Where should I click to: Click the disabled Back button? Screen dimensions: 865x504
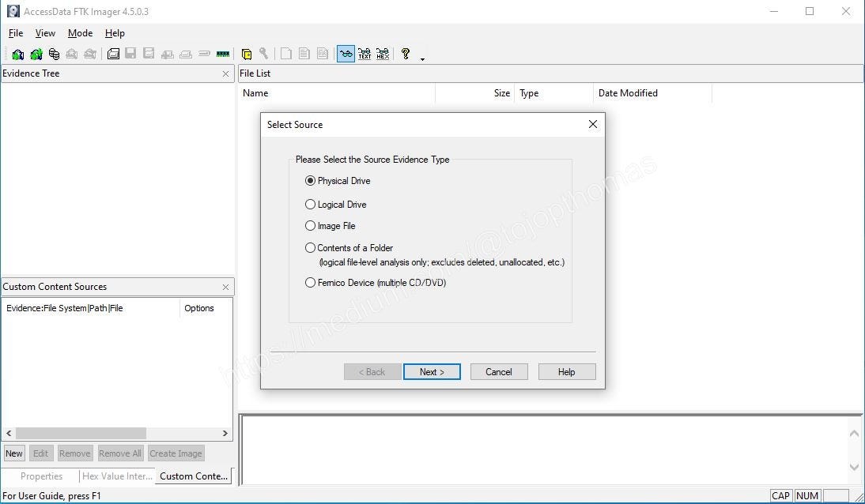point(372,372)
